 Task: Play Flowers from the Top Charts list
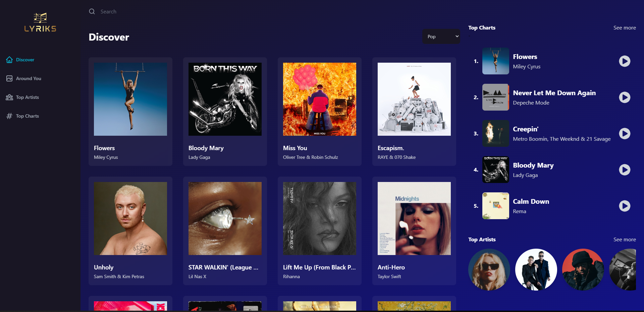point(625,61)
